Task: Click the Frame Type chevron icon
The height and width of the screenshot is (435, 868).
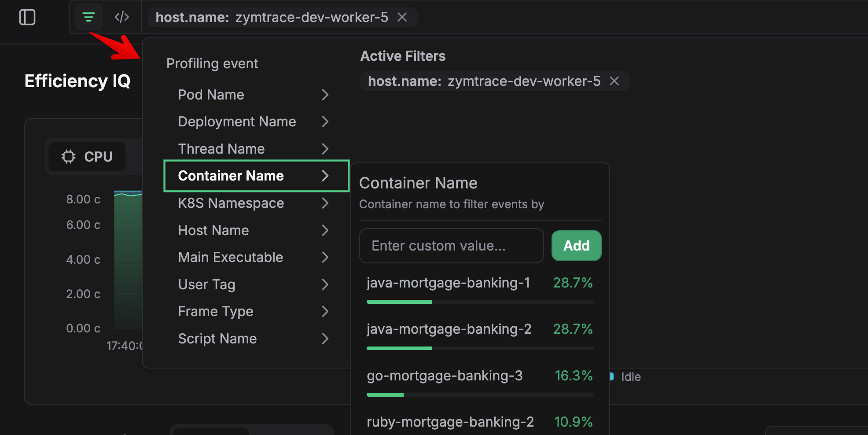Action: pos(325,311)
